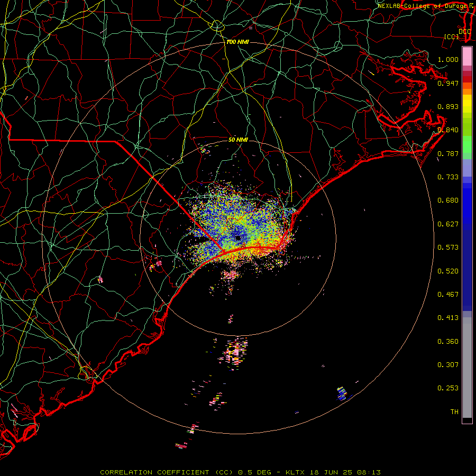
Task: Select the 0.947 scale value
Action: (x=448, y=83)
